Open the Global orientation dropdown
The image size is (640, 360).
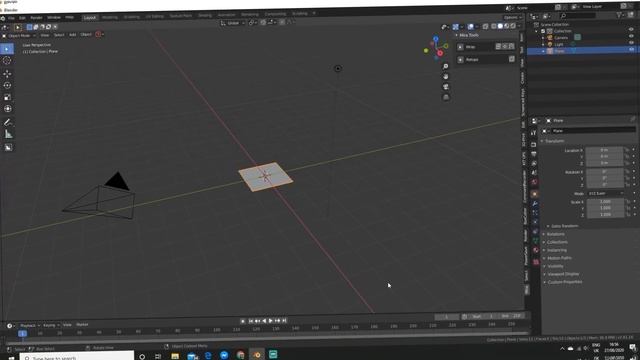click(233, 23)
